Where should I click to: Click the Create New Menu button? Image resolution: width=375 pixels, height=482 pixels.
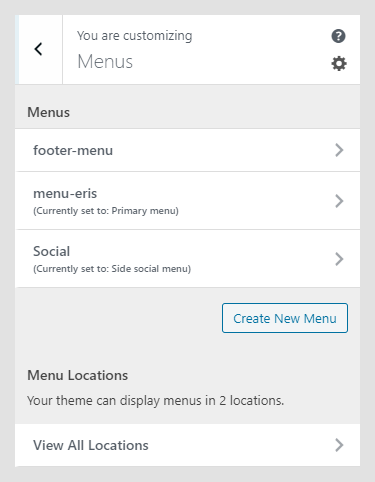click(x=285, y=318)
